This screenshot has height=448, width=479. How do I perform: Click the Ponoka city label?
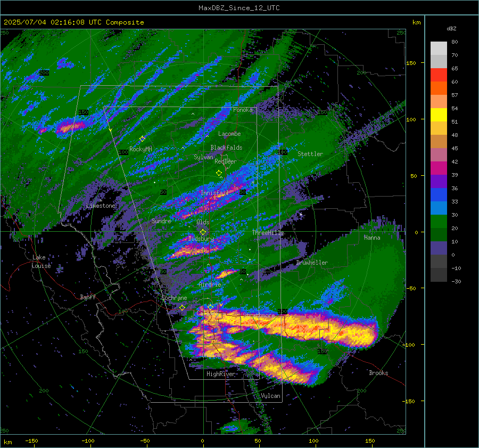click(x=243, y=110)
